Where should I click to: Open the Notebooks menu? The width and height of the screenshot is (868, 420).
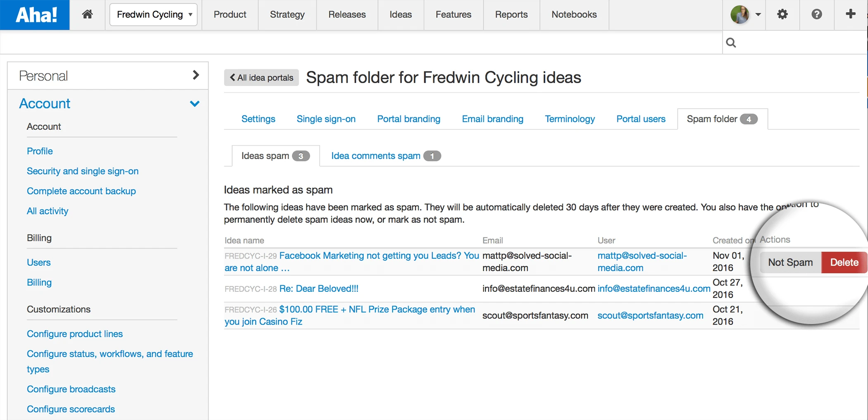[x=574, y=14]
